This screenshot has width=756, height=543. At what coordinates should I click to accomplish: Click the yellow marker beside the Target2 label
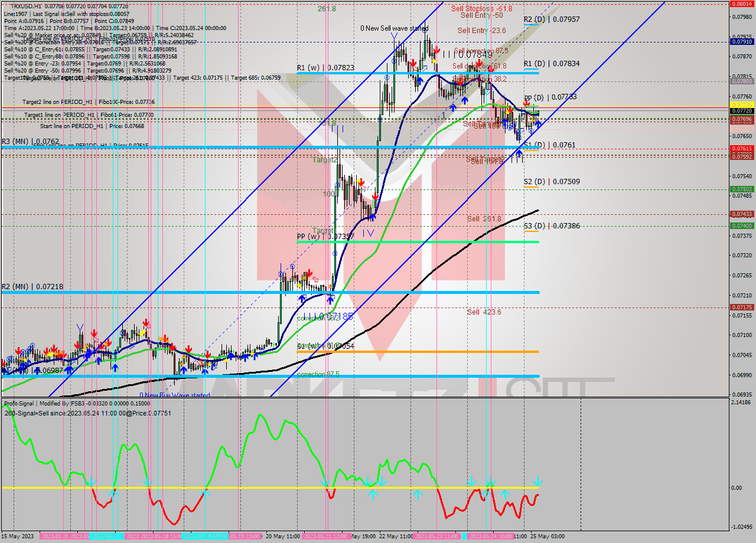[x=359, y=181]
